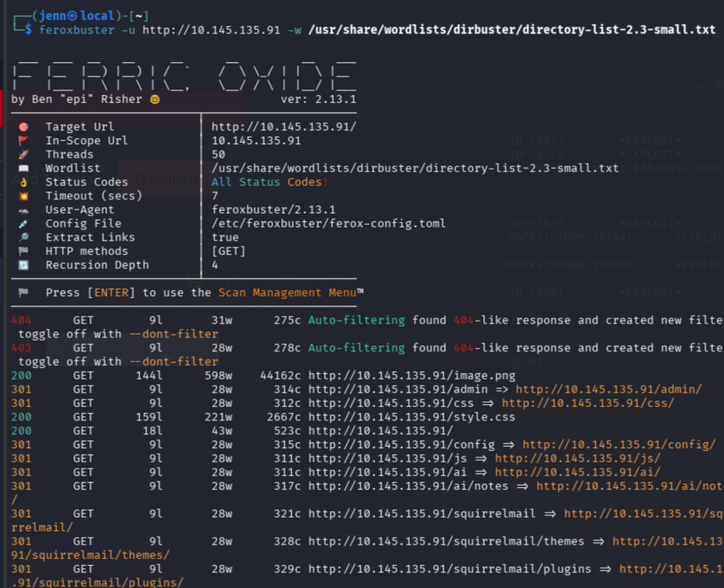Viewport: 724px width, 588px height.
Task: Click the second --dont-filter flag text
Action: [x=173, y=362]
